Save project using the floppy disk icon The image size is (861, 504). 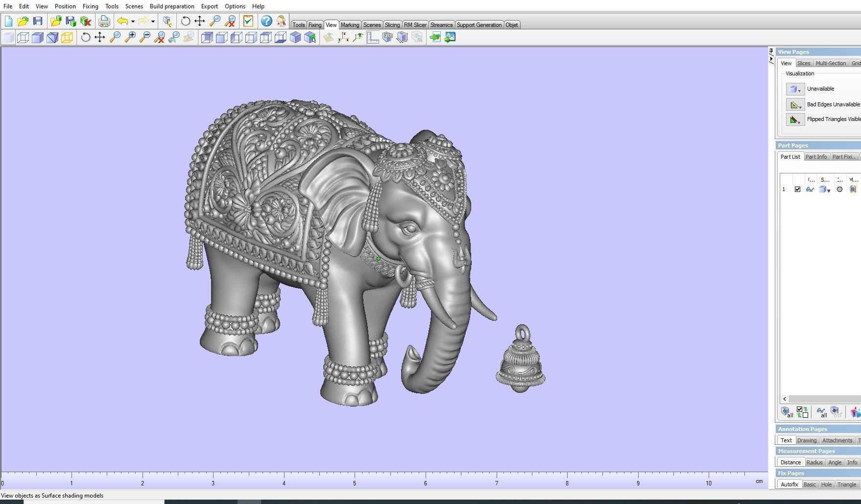pyautogui.click(x=38, y=21)
